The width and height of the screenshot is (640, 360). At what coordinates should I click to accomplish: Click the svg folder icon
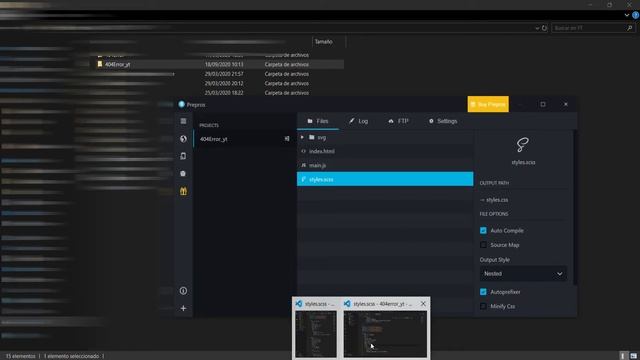point(312,137)
